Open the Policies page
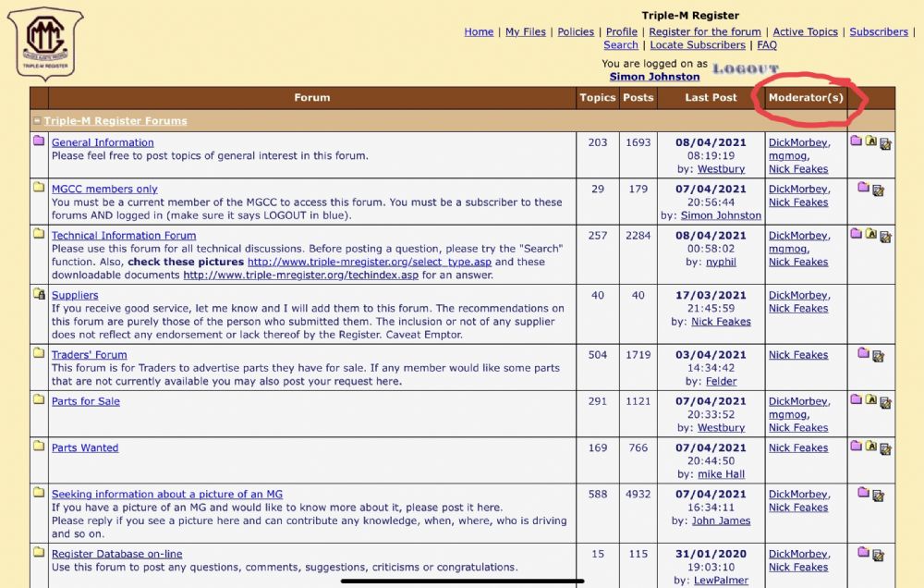 (x=576, y=31)
